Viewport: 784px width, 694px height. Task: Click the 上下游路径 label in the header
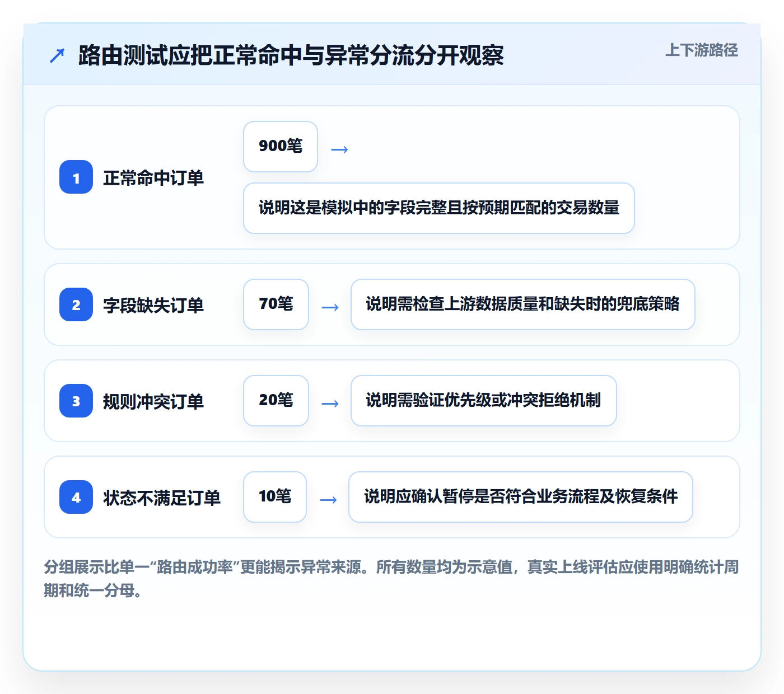click(702, 50)
